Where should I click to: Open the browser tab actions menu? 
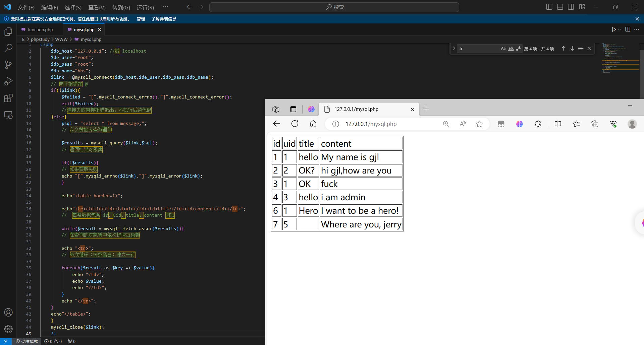click(293, 109)
